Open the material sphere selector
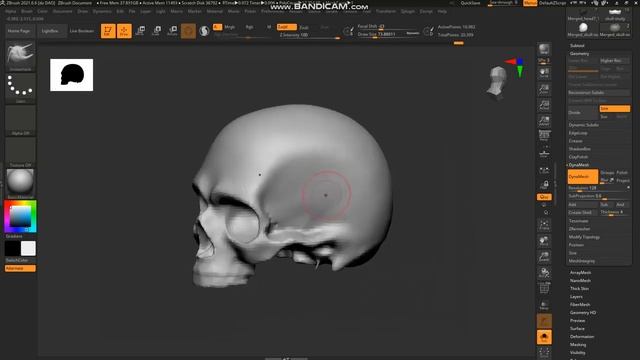640x360 pixels. tap(20, 184)
